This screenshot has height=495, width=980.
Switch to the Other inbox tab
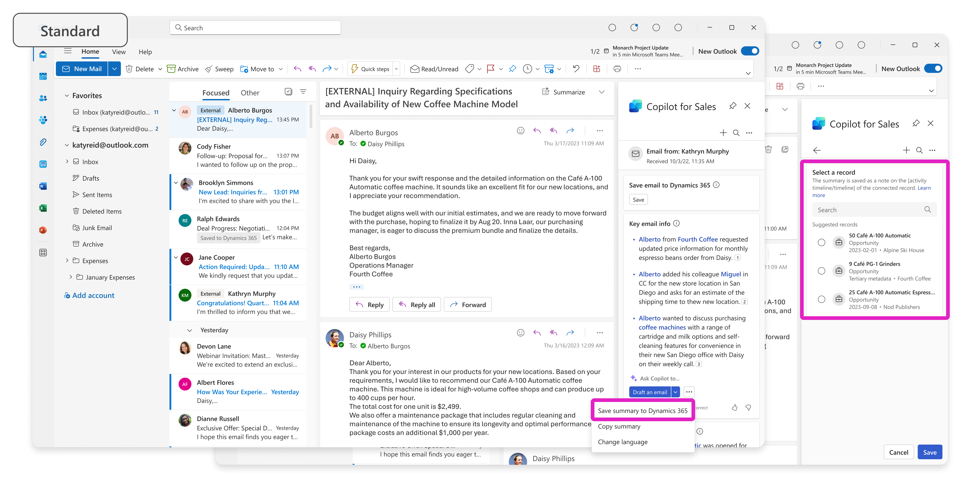click(x=250, y=93)
